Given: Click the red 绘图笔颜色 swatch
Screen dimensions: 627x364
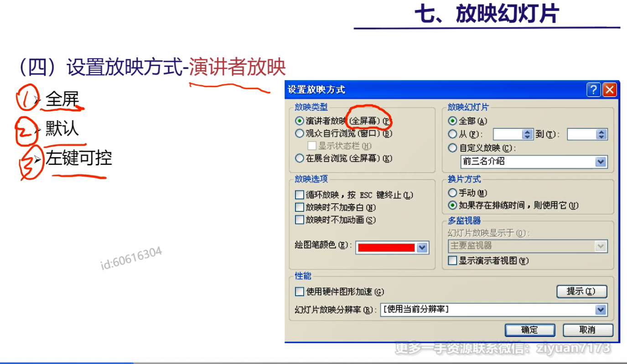Looking at the screenshot, I should 386,247.
